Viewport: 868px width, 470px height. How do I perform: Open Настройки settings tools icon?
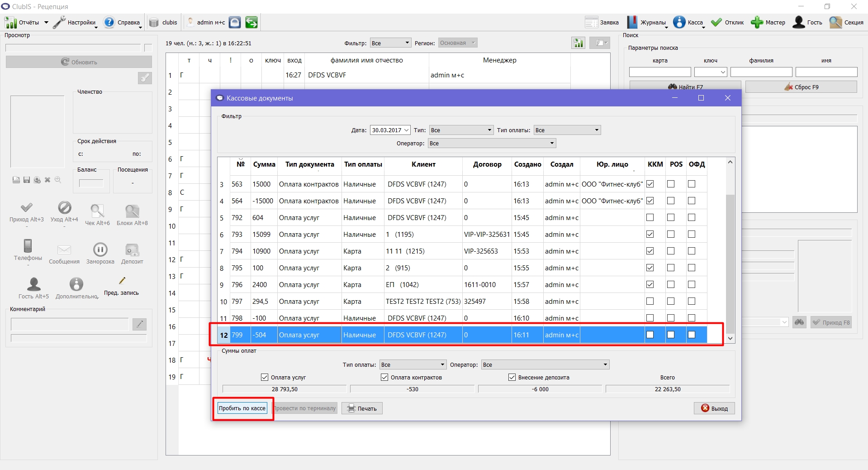click(x=59, y=22)
